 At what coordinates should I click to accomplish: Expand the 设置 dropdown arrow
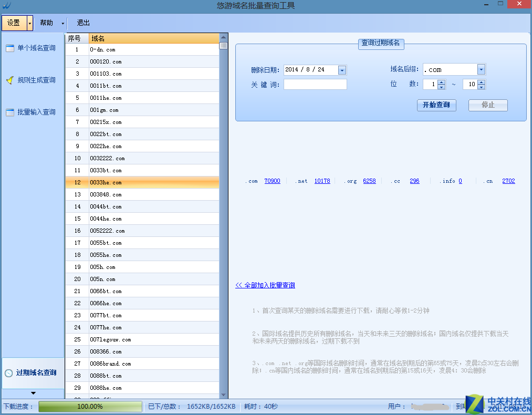pyautogui.click(x=30, y=23)
